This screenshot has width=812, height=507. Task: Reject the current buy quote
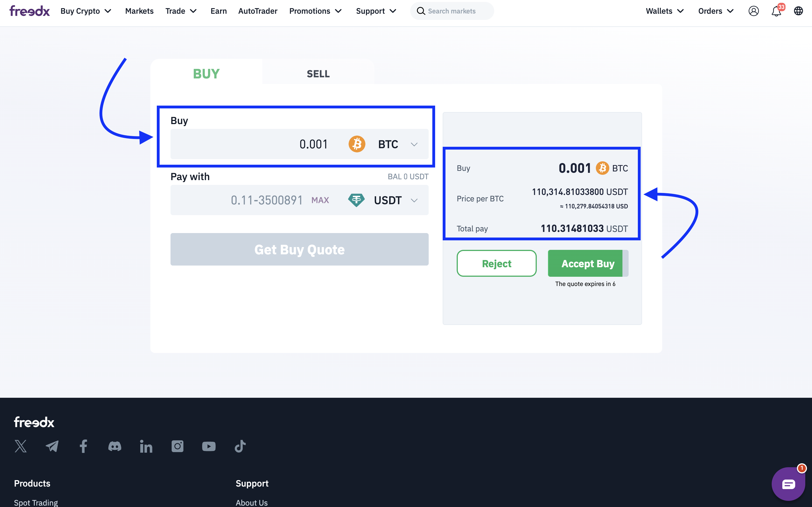coord(496,264)
